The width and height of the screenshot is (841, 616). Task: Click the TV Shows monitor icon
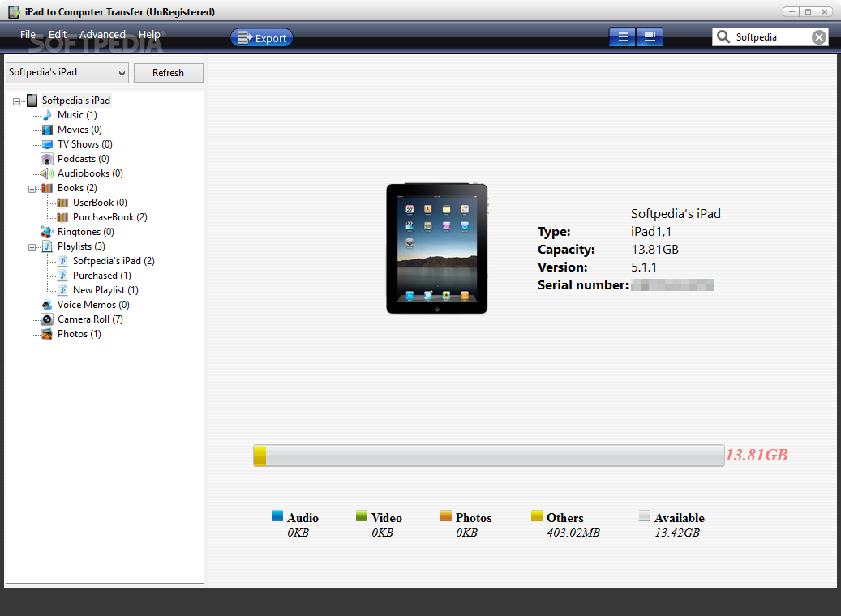click(47, 144)
